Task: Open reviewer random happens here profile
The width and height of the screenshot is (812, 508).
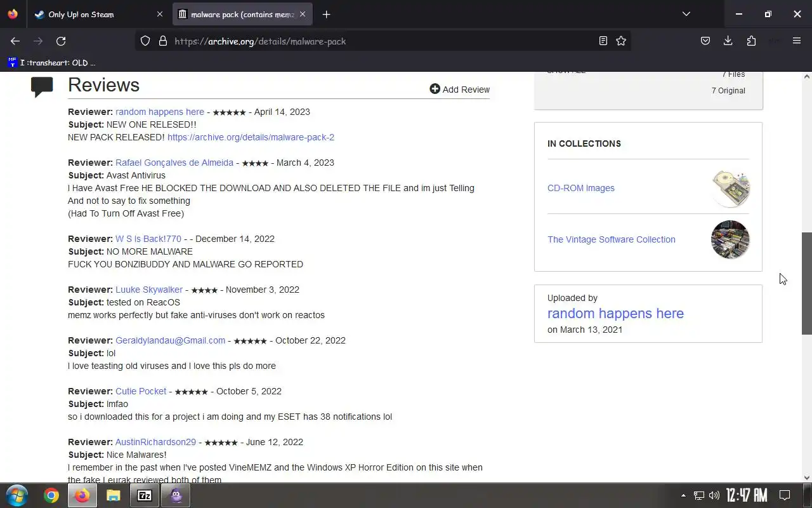Action: 160,112
